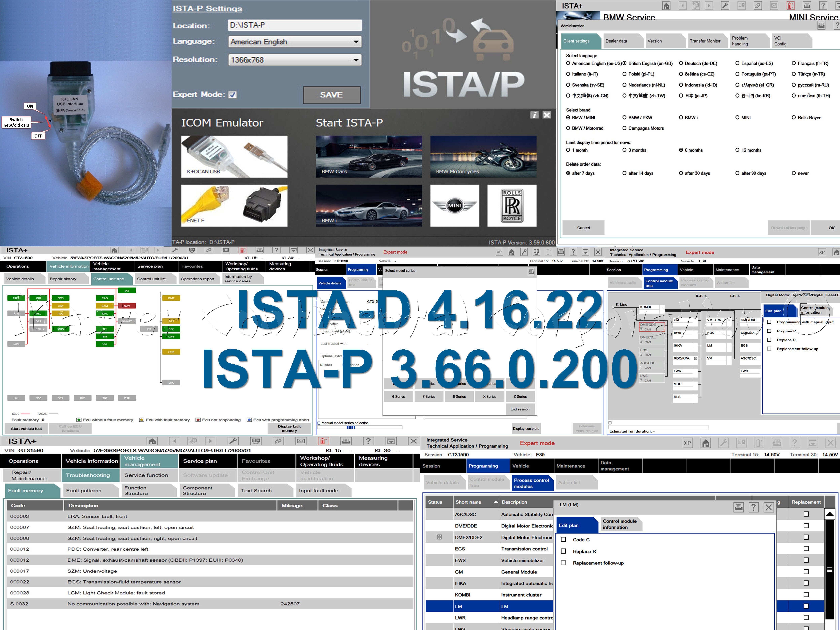Viewport: 840px width, 630px height.
Task: Click End session in Select model series
Action: coord(520,409)
